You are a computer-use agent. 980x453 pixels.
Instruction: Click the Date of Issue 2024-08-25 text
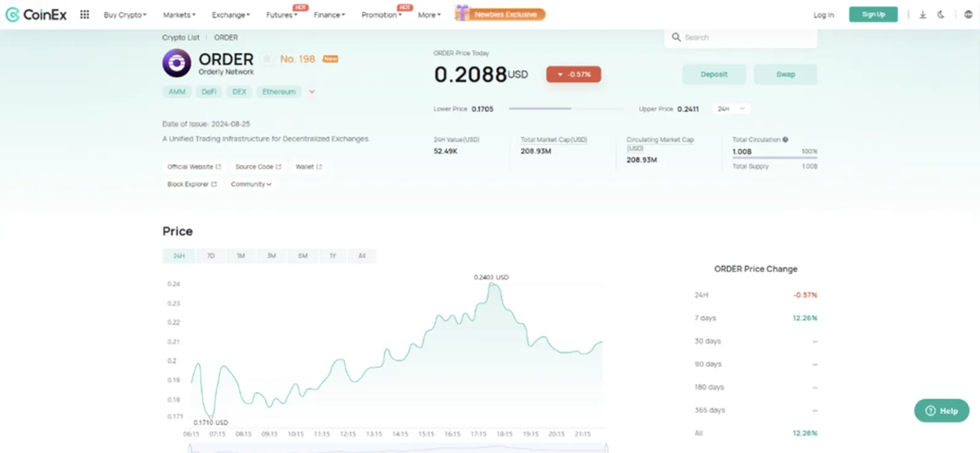tap(206, 124)
